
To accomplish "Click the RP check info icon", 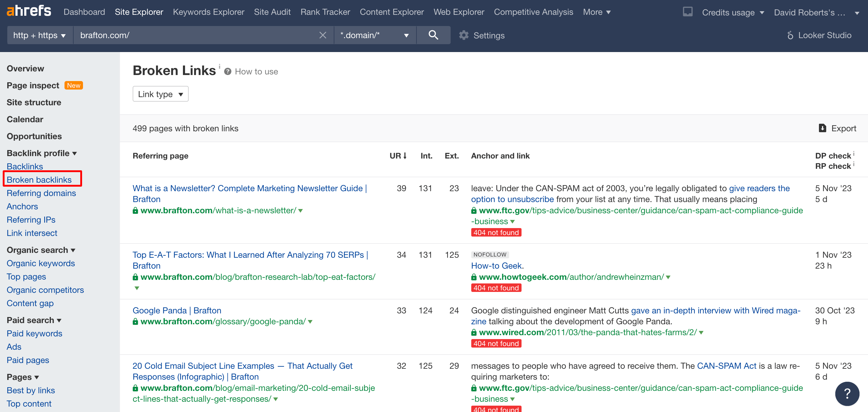I will pos(853,164).
